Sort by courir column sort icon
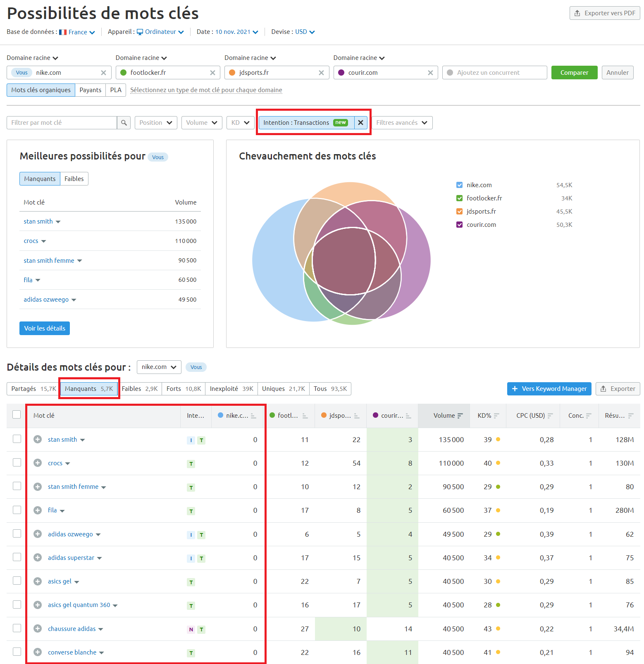Image resolution: width=644 pixels, height=664 pixels. 408,416
